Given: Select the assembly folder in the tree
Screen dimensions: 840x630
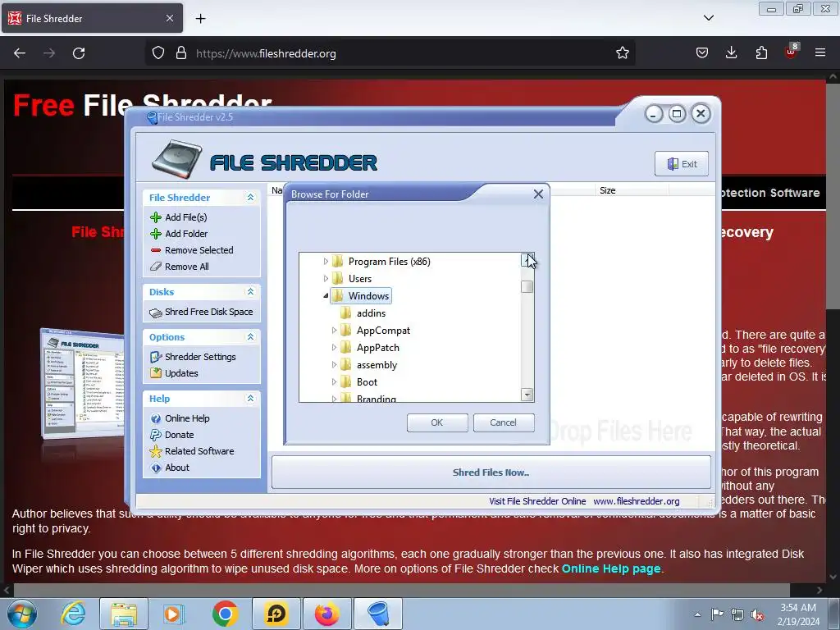Looking at the screenshot, I should click(377, 365).
